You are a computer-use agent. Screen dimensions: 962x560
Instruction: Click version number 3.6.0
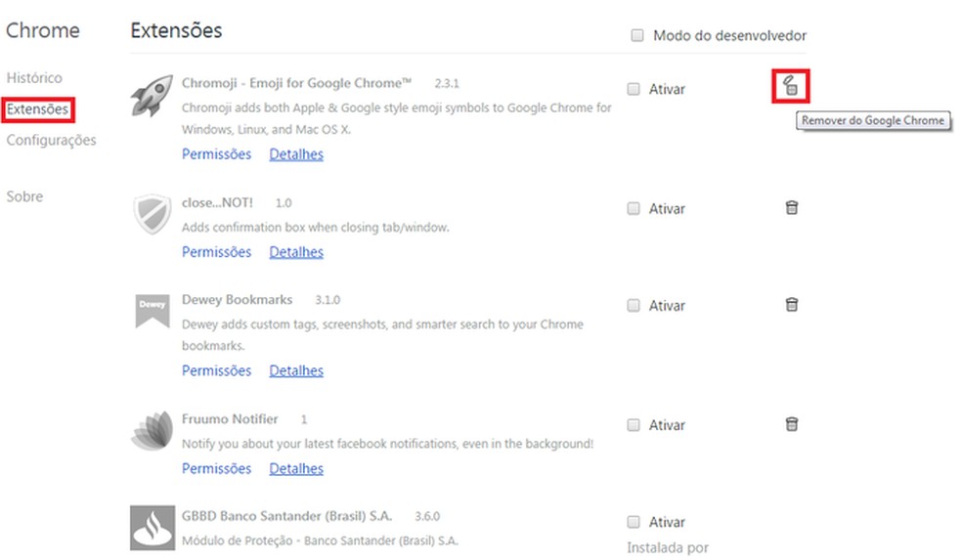tap(427, 517)
